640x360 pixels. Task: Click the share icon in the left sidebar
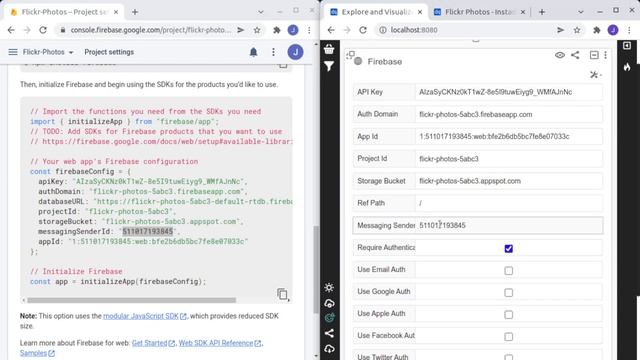[x=329, y=333]
